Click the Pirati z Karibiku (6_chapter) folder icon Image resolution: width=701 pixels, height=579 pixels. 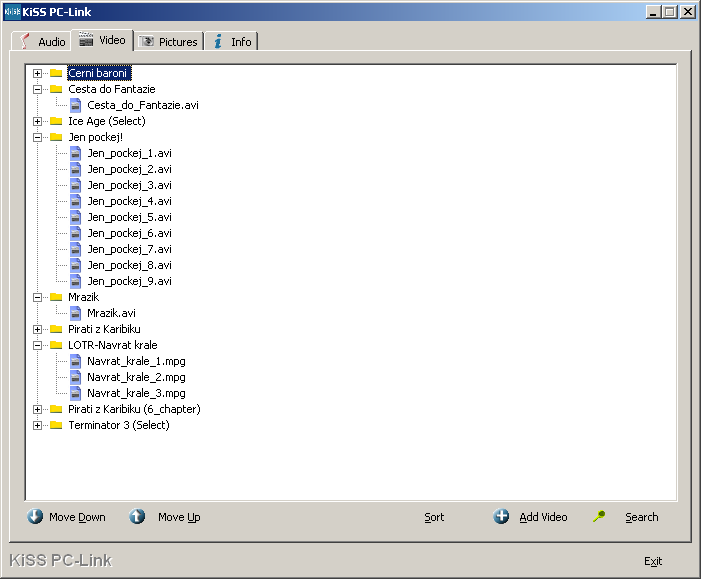point(56,409)
